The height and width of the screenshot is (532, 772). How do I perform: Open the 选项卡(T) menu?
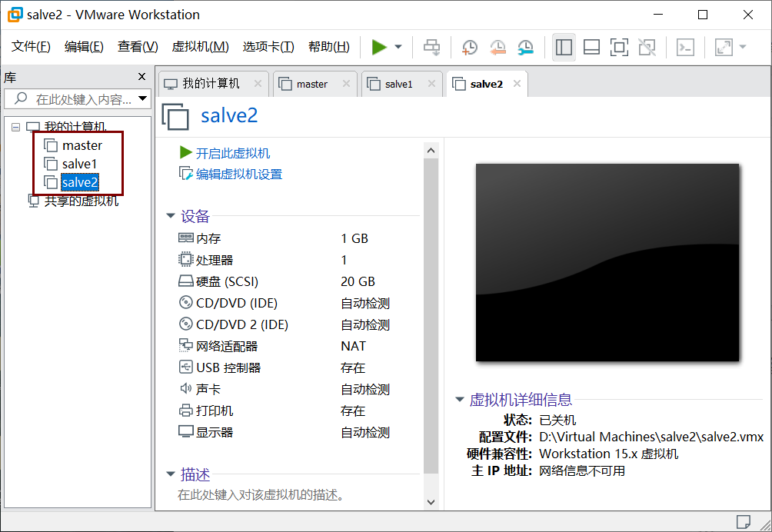tap(268, 47)
